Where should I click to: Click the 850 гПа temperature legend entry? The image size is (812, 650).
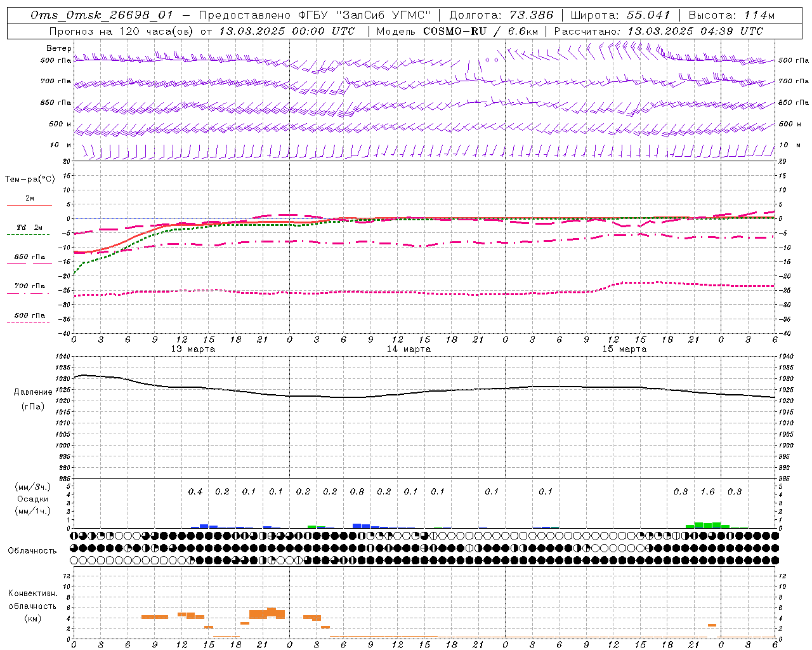pyautogui.click(x=29, y=257)
